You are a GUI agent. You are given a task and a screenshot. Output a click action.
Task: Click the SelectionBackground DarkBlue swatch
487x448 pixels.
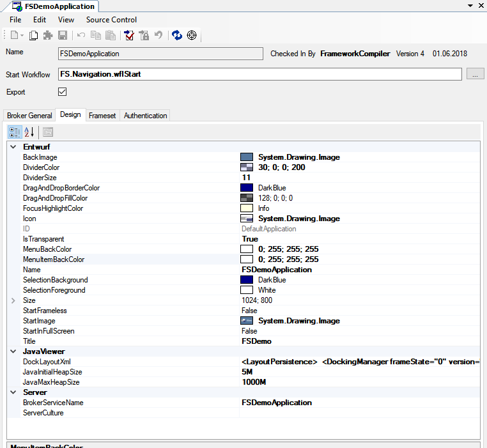coord(247,280)
